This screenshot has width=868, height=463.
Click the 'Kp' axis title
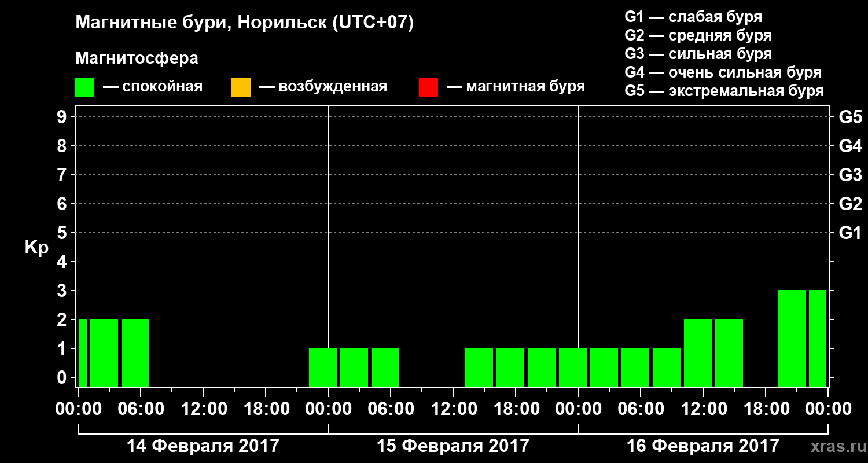36,248
